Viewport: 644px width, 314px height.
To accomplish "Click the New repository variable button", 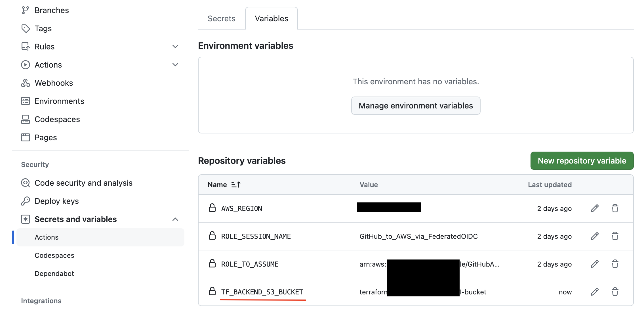I will click(x=582, y=160).
